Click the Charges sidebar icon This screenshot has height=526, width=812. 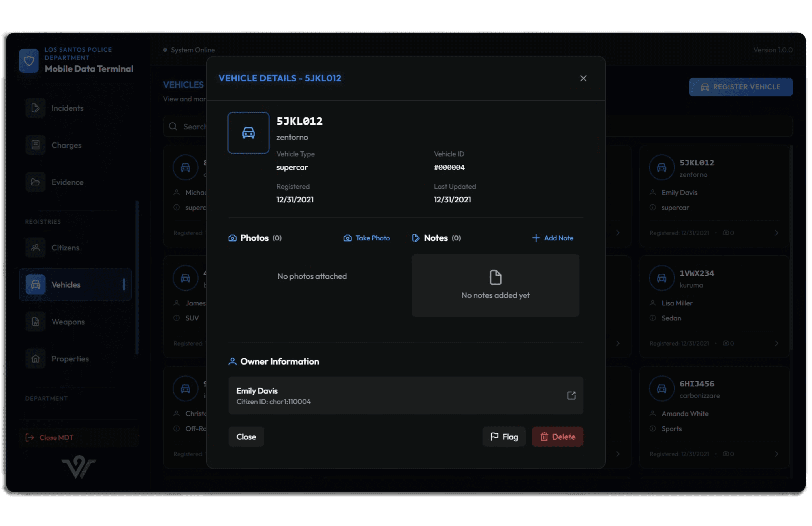(x=36, y=145)
